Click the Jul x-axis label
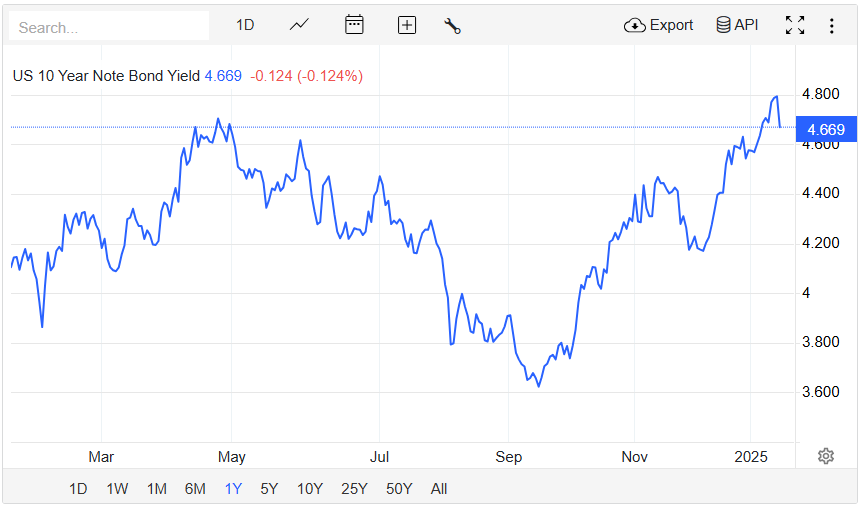The image size is (861, 508). 379,457
